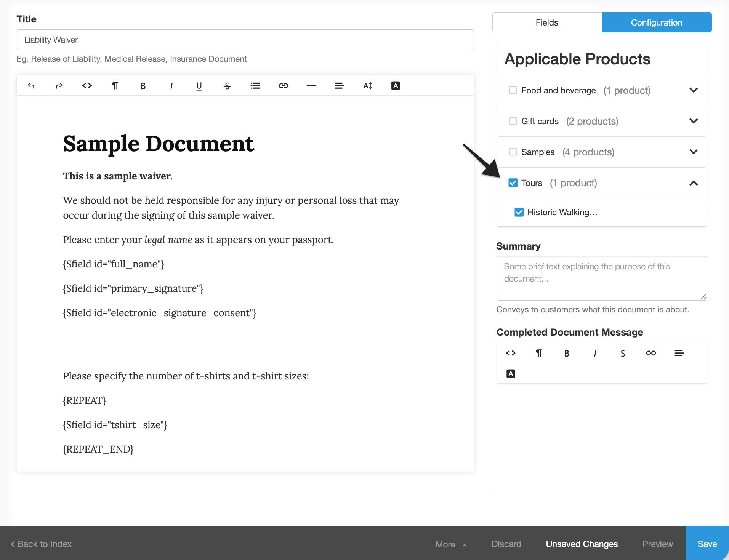Image resolution: width=729 pixels, height=560 pixels.
Task: Uncheck the Tours checkbox
Action: 513,183
